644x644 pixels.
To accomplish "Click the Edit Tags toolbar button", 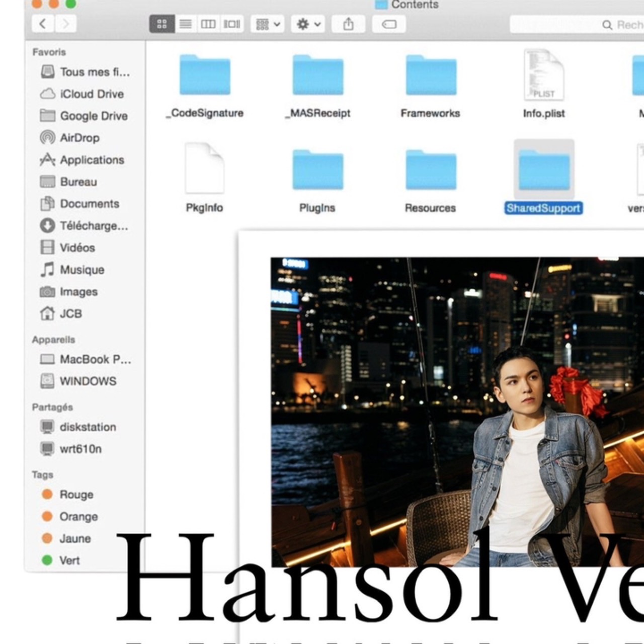I will click(389, 24).
